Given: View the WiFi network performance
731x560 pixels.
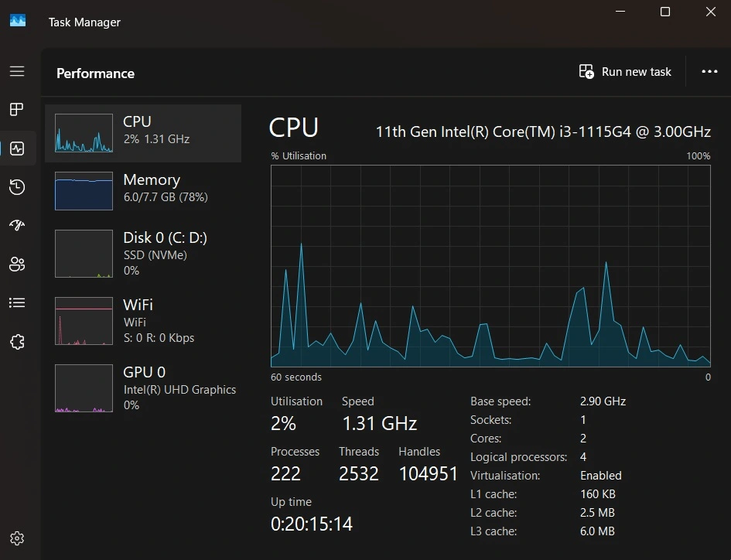Looking at the screenshot, I should [143, 320].
